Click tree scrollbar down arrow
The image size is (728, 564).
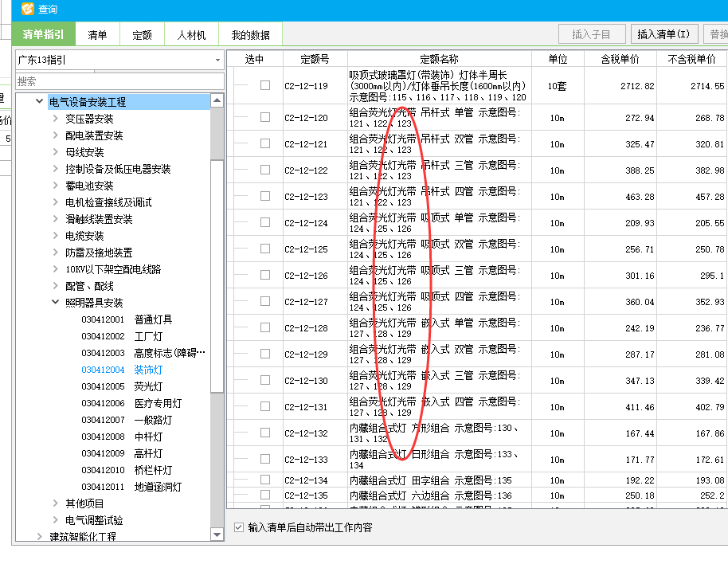pyautogui.click(x=217, y=535)
